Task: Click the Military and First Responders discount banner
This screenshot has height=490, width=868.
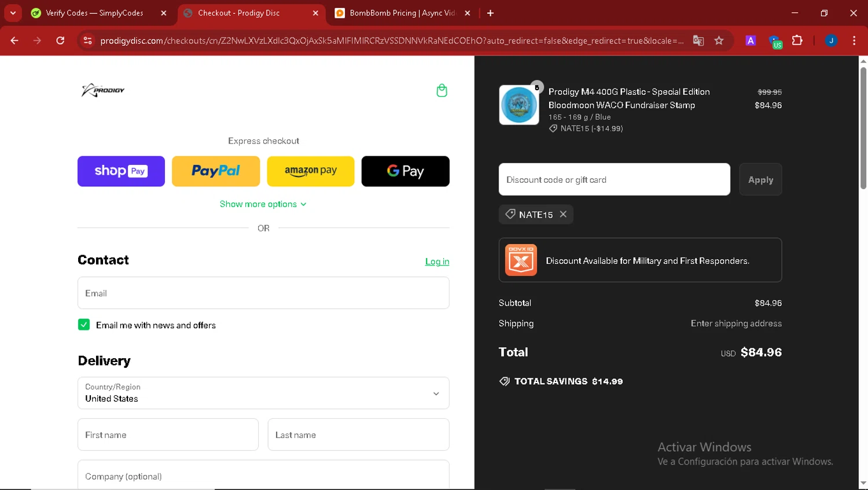Action: [x=640, y=260]
